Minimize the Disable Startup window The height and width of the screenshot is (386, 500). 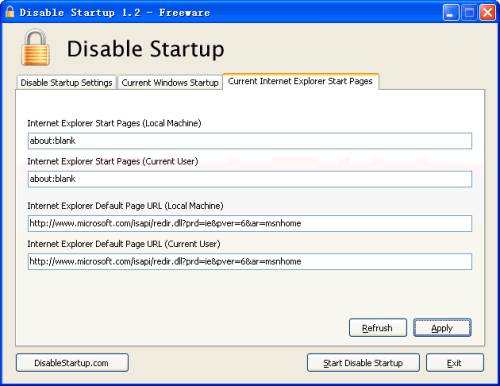coord(451,13)
